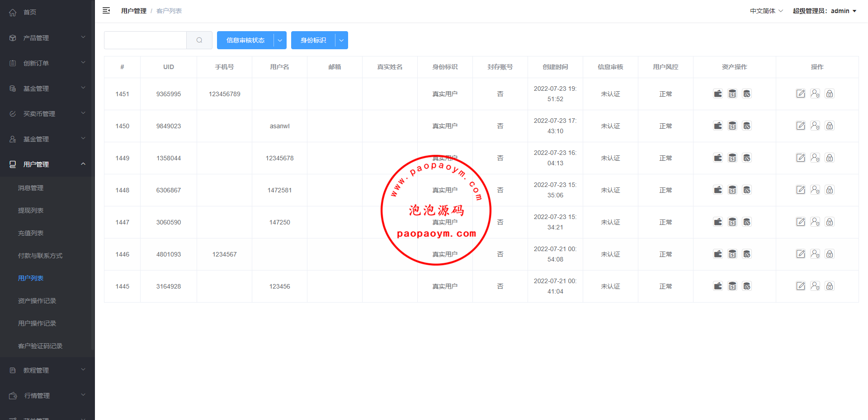Select 资产操作记录 in the sidebar
The width and height of the screenshot is (868, 420).
tap(37, 301)
